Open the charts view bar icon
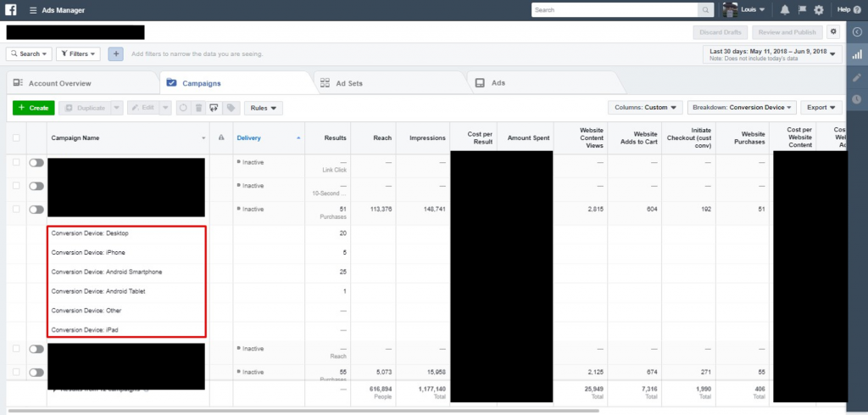Screen dimensions: 868x415 (x=858, y=54)
